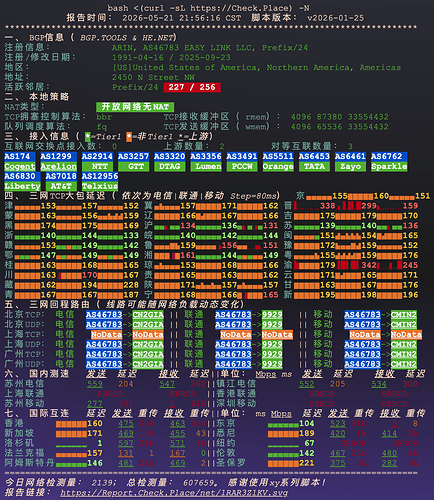Screen dimensions: 434x500
Task: Click the AS174 badge
Action: click(20, 156)
